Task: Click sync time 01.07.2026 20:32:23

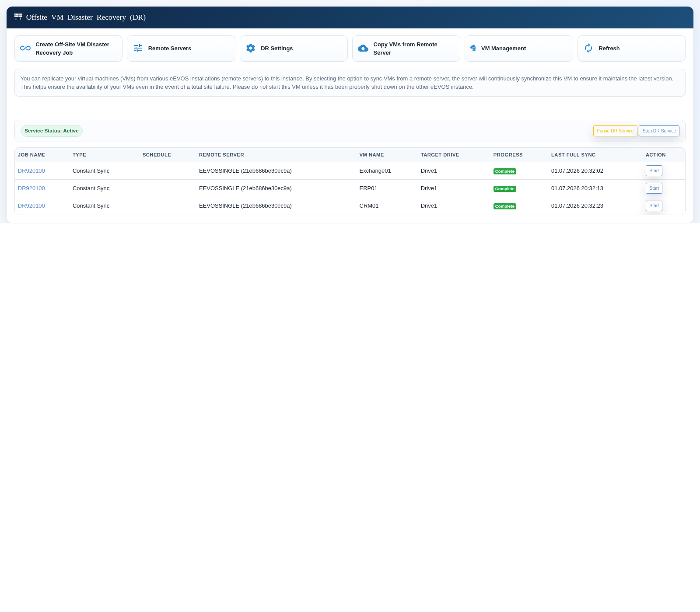Action: [x=577, y=206]
